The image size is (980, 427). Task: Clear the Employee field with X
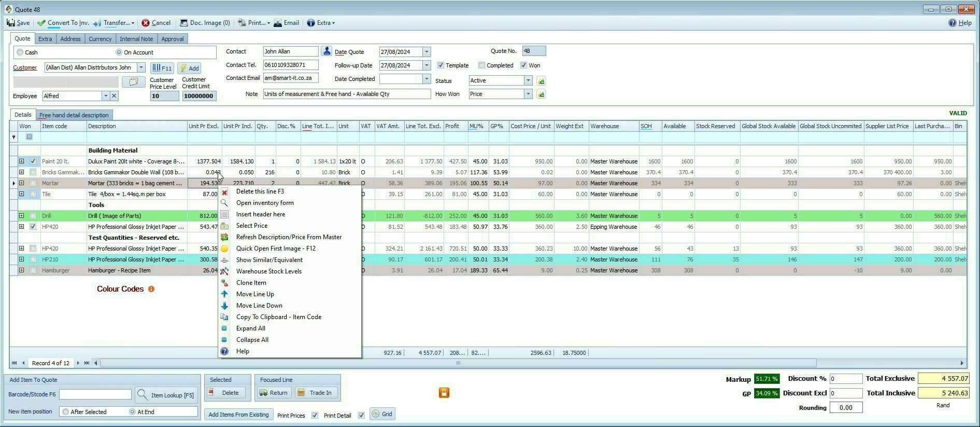[x=114, y=96]
